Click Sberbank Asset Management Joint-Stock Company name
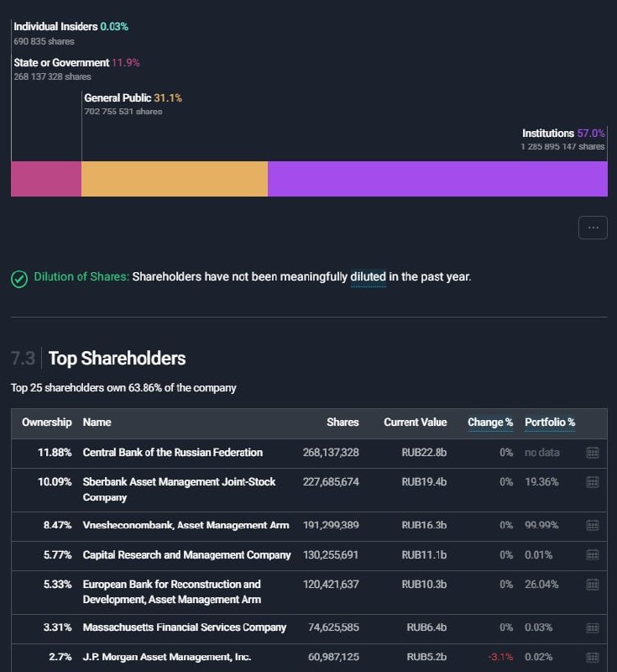This screenshot has width=617, height=672. tap(179, 490)
